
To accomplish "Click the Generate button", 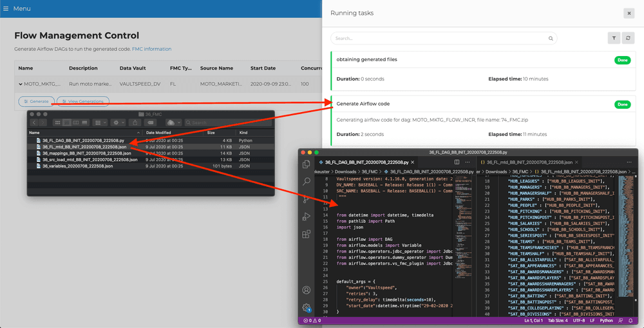I will click(36, 101).
